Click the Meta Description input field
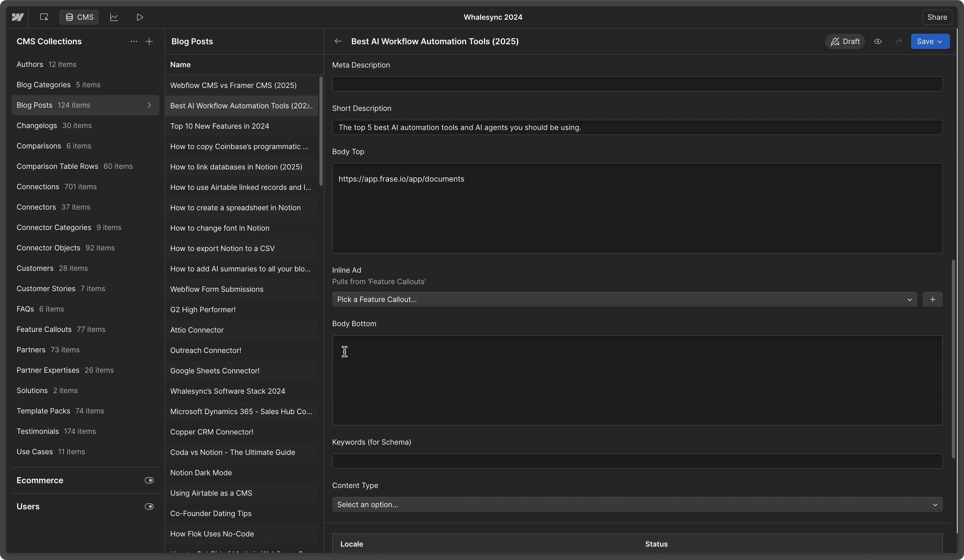The height and width of the screenshot is (560, 964). [x=637, y=84]
